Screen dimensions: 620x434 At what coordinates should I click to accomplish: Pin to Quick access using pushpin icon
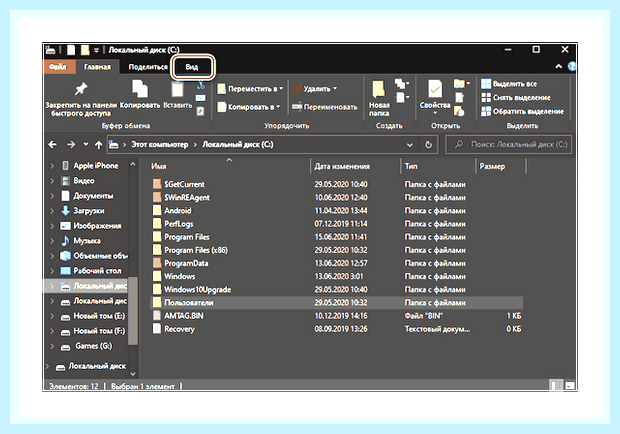[81, 89]
